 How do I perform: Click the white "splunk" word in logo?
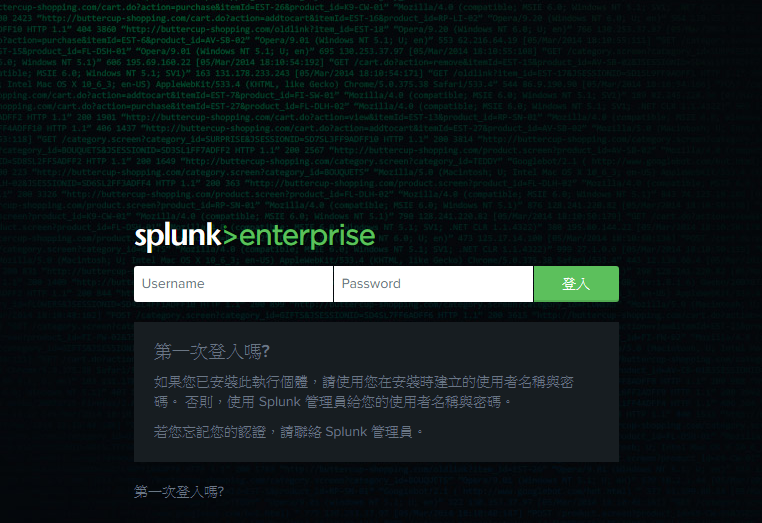point(178,237)
